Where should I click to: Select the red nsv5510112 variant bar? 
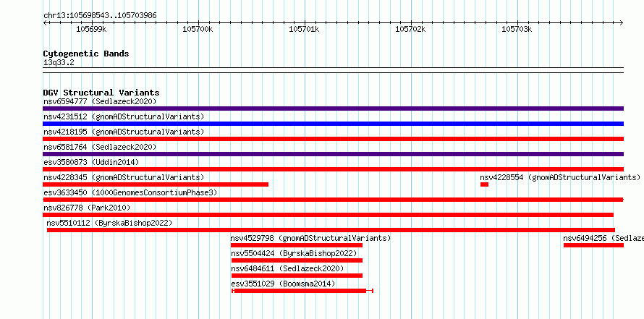[331, 230]
